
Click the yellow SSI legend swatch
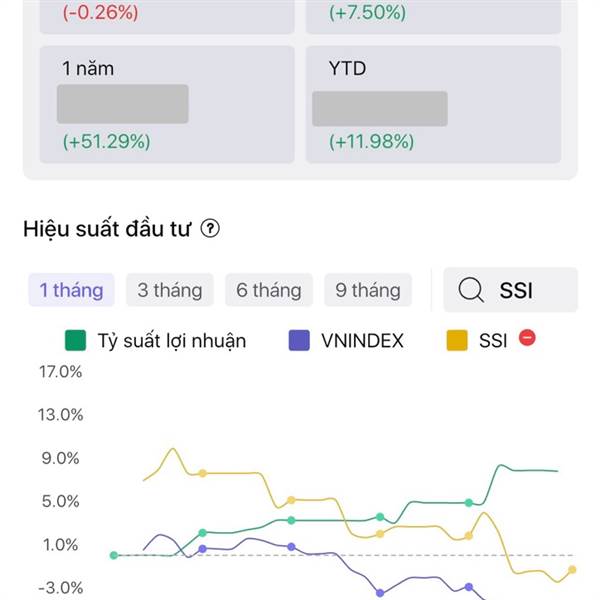point(456,340)
